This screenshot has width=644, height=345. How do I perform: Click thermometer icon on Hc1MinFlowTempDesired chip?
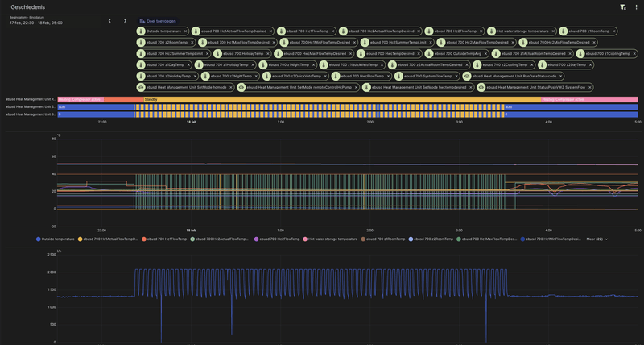coord(284,43)
